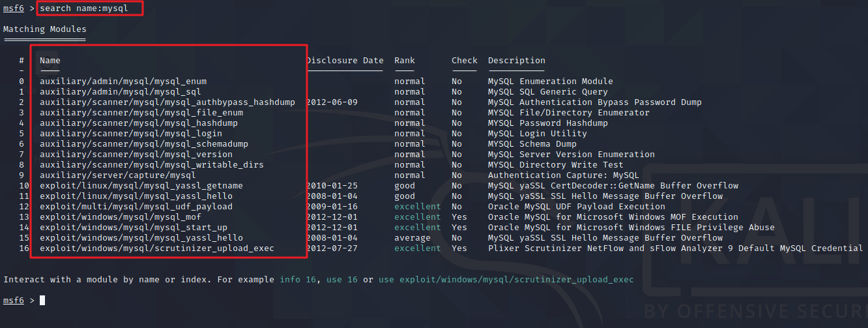Click the 2012-07-27 disclosure date
The width and height of the screenshot is (868, 328).
(332, 248)
